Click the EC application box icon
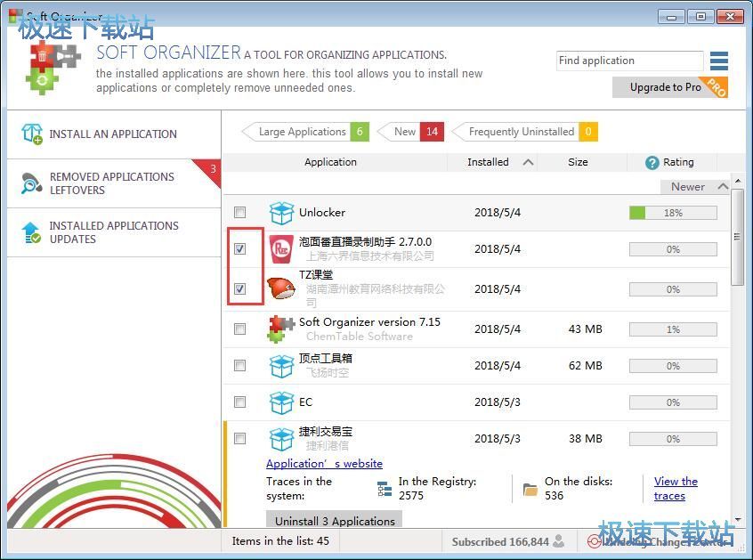The image size is (753, 560). 281,402
